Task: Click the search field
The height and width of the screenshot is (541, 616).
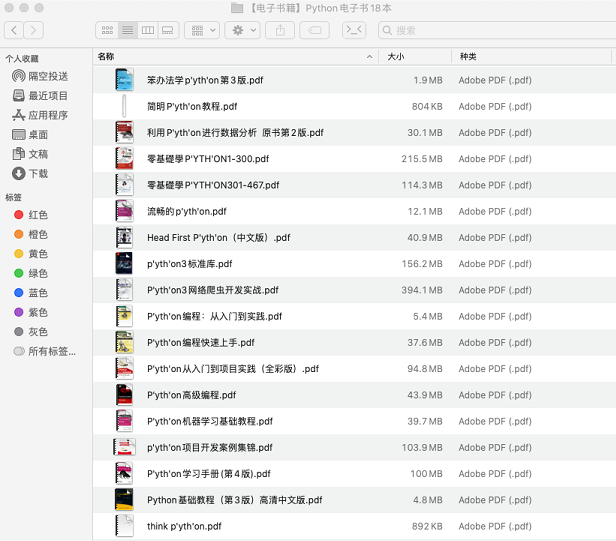Action: [x=497, y=30]
